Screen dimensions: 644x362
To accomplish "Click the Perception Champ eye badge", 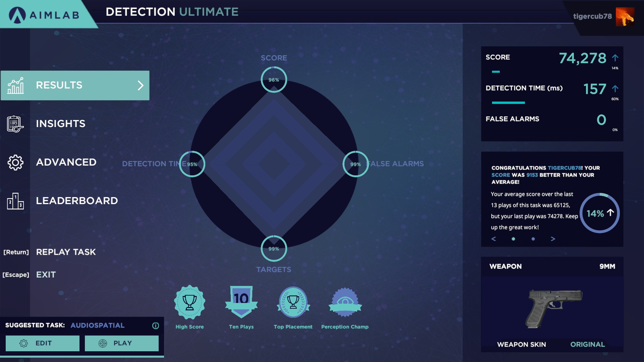I will click(x=345, y=302).
